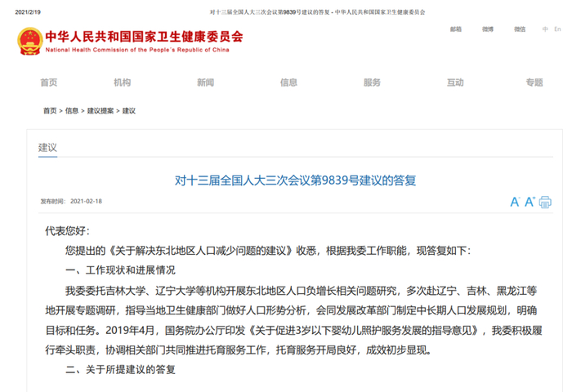The height and width of the screenshot is (392, 572).
Task: Open 互动 navigation menu item
Action: (455, 82)
